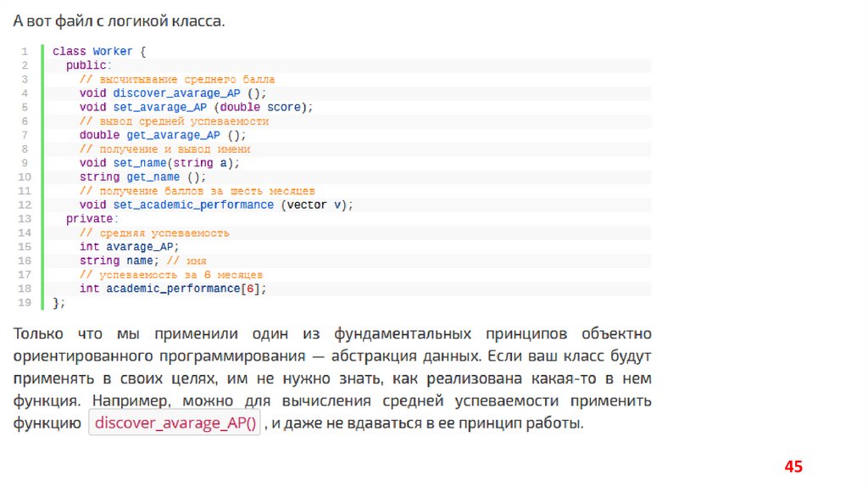This screenshot has height=487, width=868.
Task: Click line number 1 in code gutter
Action: click(x=25, y=52)
